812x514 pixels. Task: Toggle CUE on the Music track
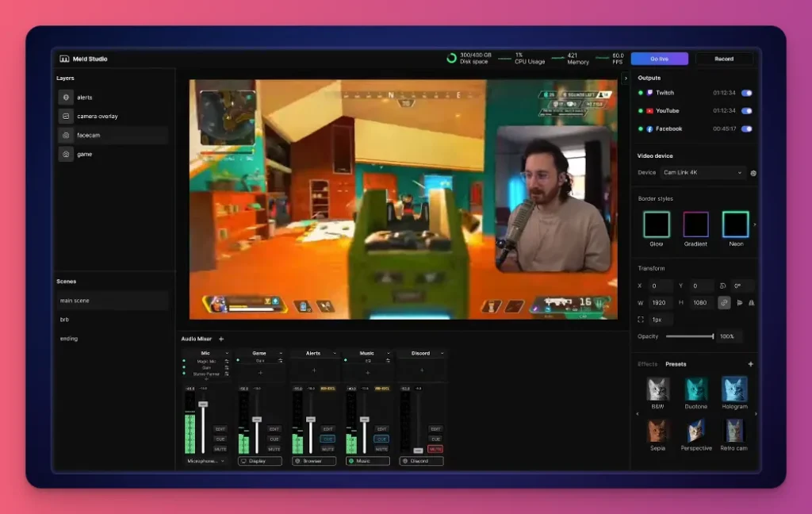[x=381, y=439]
